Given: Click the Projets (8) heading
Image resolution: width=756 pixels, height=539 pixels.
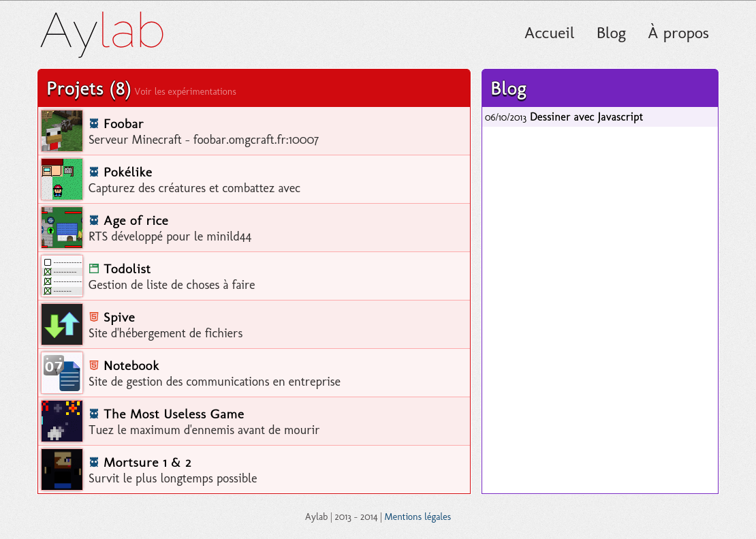Looking at the screenshot, I should pos(89,89).
